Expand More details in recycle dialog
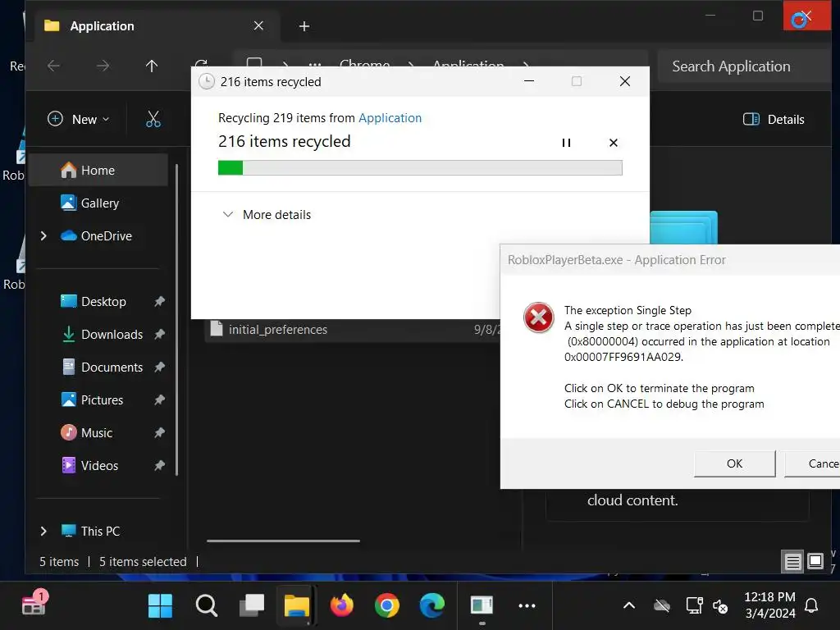Image resolution: width=840 pixels, height=630 pixels. tap(267, 215)
